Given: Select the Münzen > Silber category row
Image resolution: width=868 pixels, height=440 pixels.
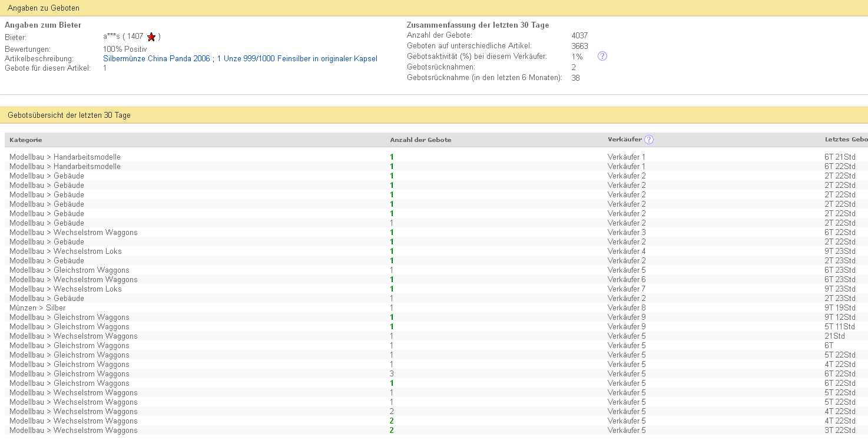Looking at the screenshot, I should pos(38,308).
